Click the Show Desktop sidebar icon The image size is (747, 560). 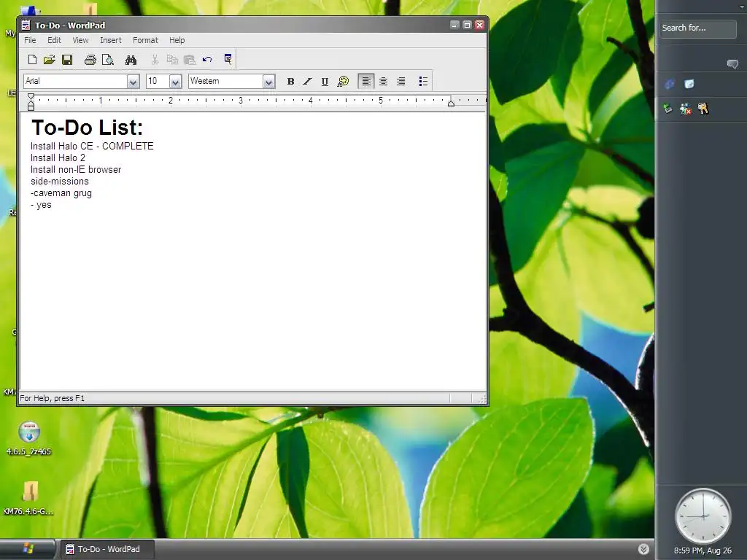click(x=689, y=85)
